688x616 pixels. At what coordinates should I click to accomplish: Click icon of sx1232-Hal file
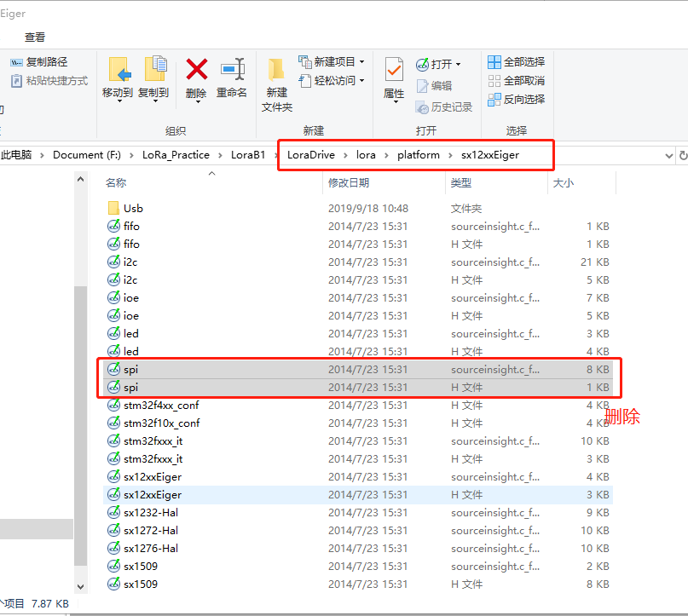point(113,512)
